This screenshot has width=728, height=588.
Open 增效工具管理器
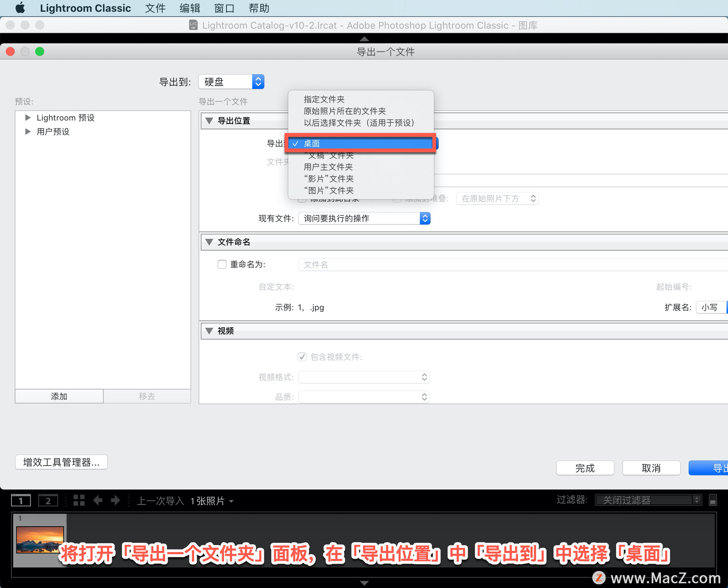[61, 462]
